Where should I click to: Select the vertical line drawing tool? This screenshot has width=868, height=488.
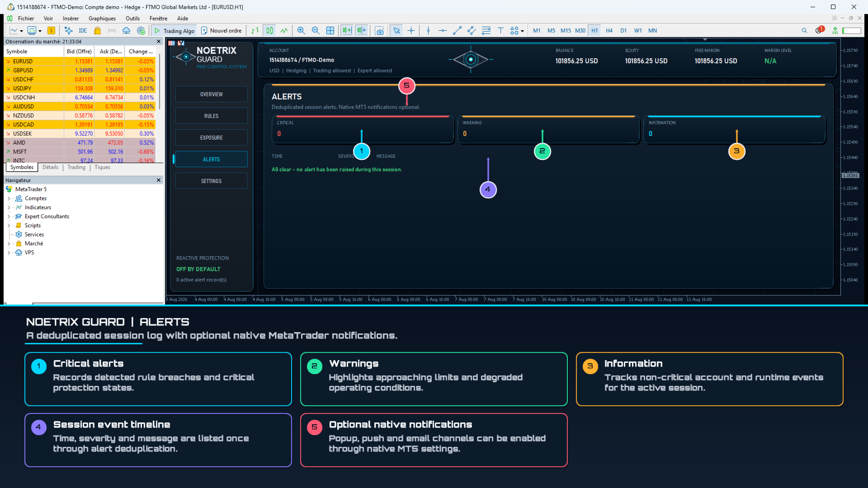click(428, 31)
